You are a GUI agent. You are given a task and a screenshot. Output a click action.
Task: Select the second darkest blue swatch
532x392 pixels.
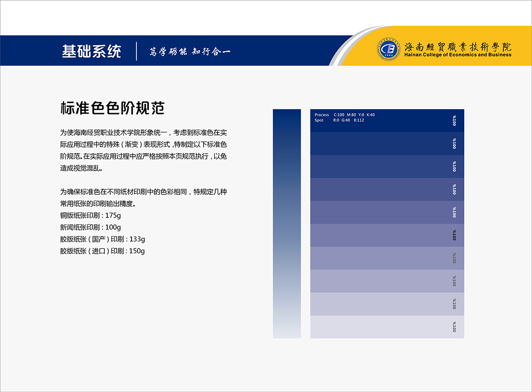click(387, 144)
